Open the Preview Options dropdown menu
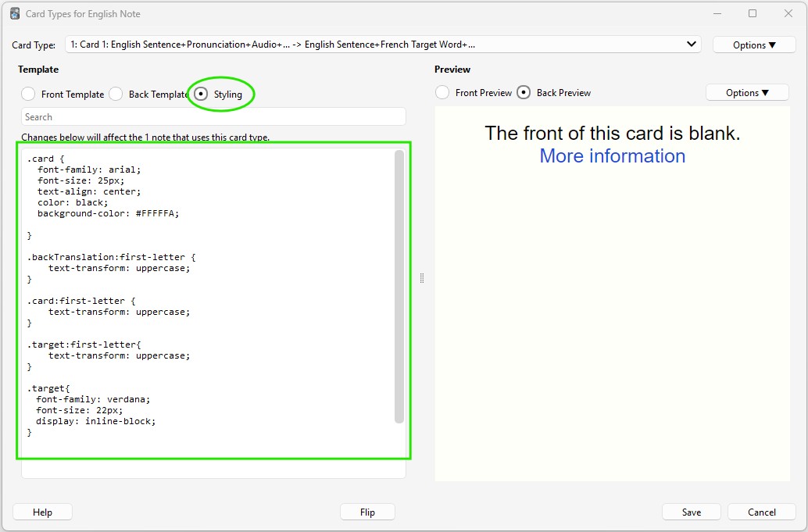Viewport: 808px width, 532px height. pyautogui.click(x=747, y=93)
